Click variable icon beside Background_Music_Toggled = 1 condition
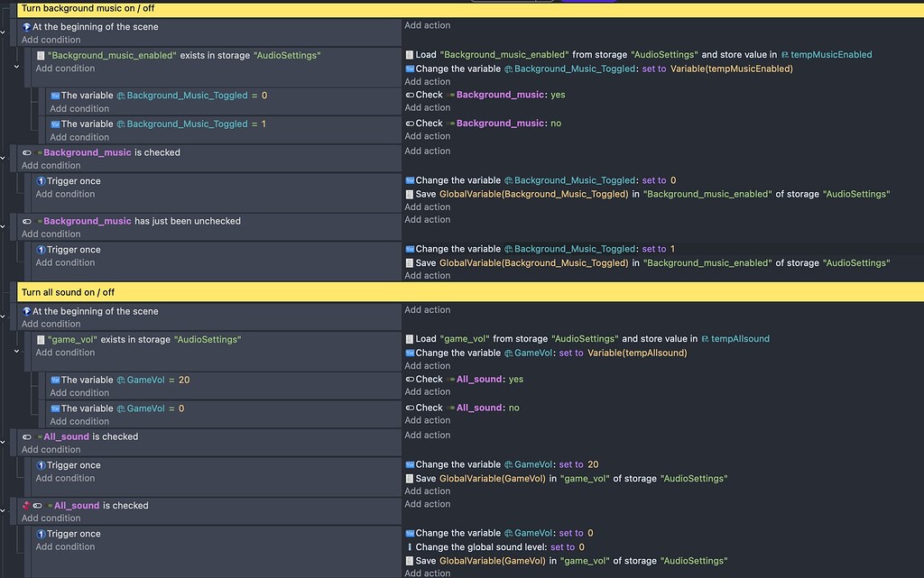Screen dimensions: 924x578 click(55, 124)
